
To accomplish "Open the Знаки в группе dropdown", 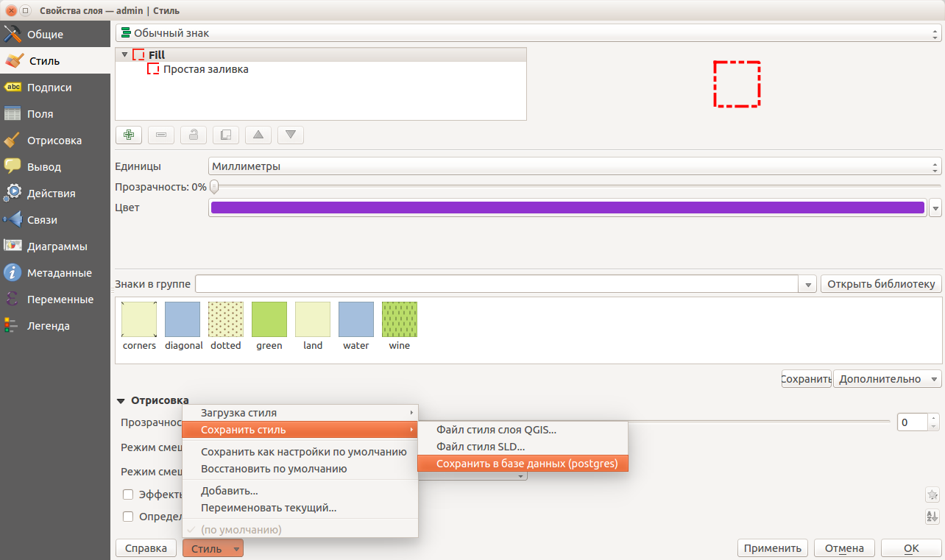I will (807, 283).
